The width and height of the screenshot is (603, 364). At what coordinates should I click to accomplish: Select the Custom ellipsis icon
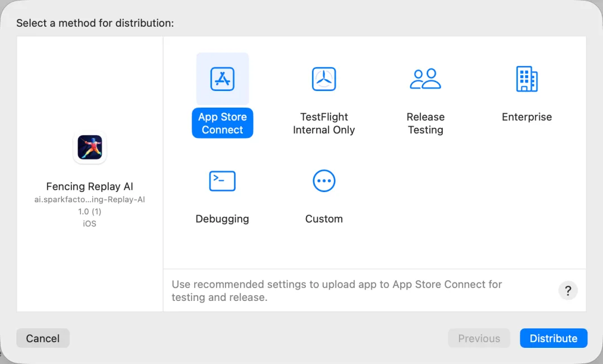pos(324,181)
